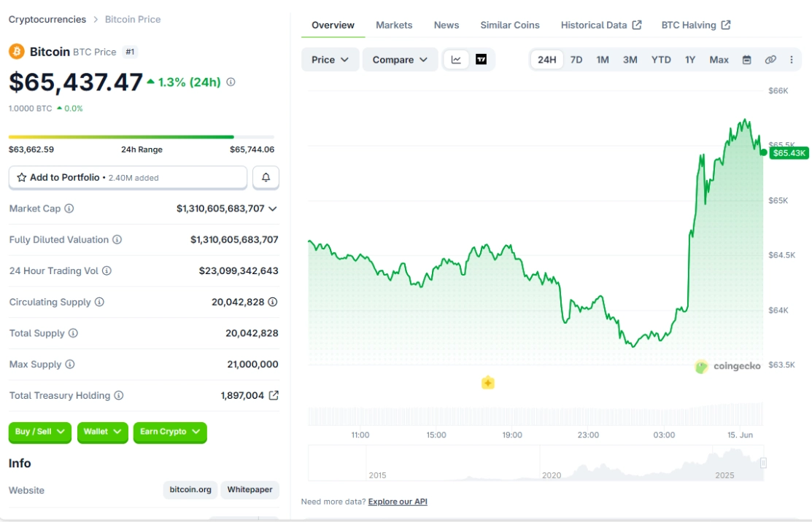
Task: Click the 21,000,000 max supply value
Action: click(x=252, y=365)
